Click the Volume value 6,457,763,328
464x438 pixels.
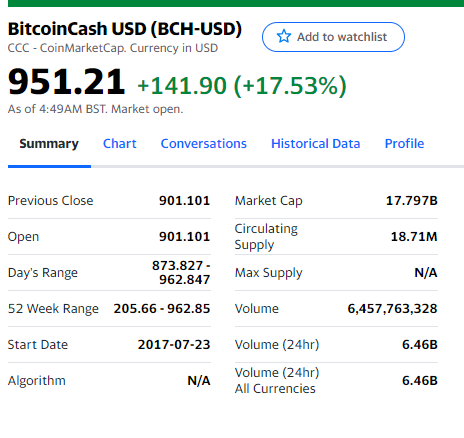pyautogui.click(x=392, y=309)
